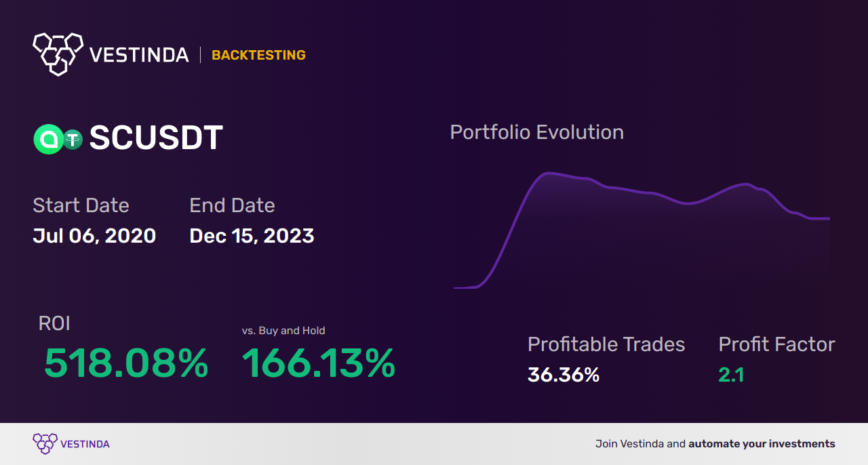Image resolution: width=868 pixels, height=465 pixels.
Task: Click the automate your investments link
Action: [x=761, y=444]
